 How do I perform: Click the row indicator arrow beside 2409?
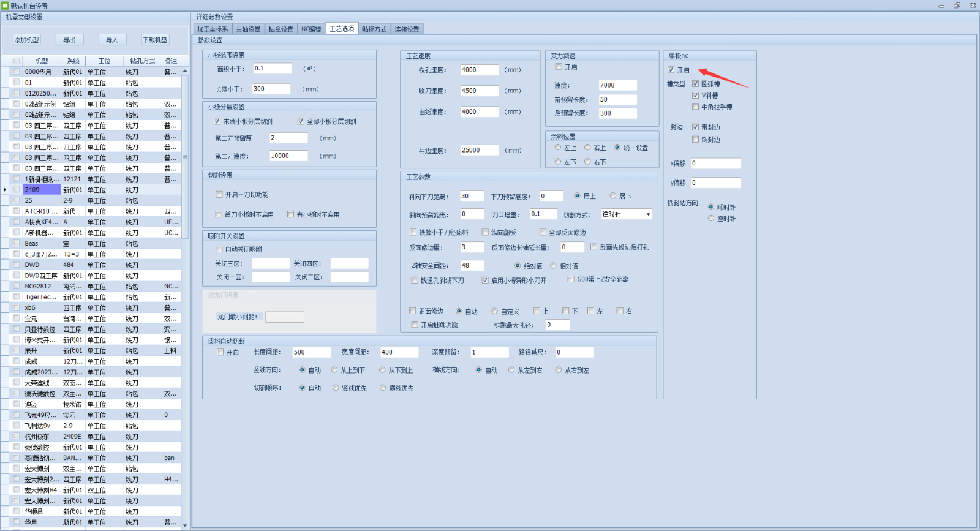(6, 190)
